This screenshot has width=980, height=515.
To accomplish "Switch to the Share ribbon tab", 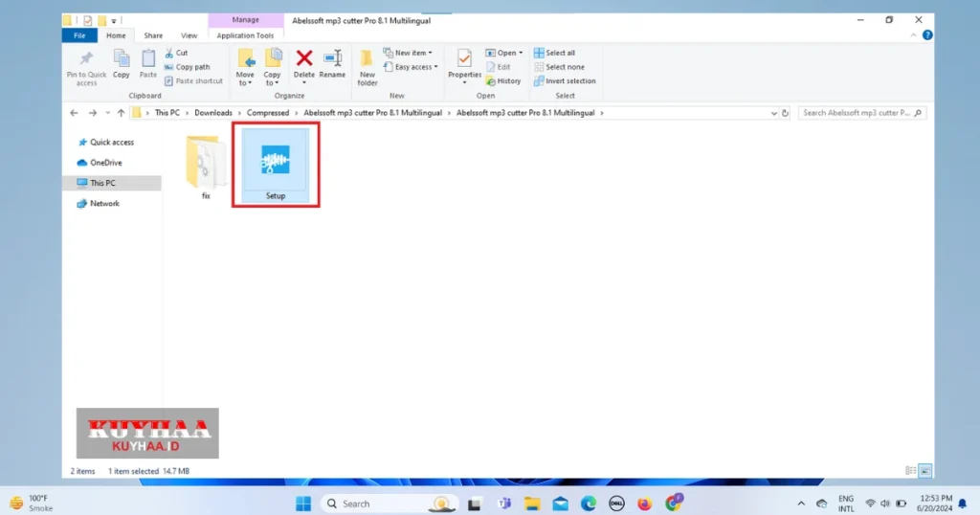I will click(153, 35).
